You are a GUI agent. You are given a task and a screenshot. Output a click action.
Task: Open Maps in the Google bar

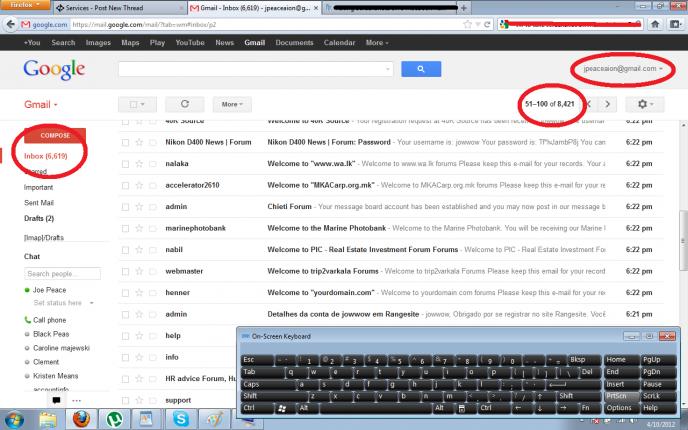130,43
